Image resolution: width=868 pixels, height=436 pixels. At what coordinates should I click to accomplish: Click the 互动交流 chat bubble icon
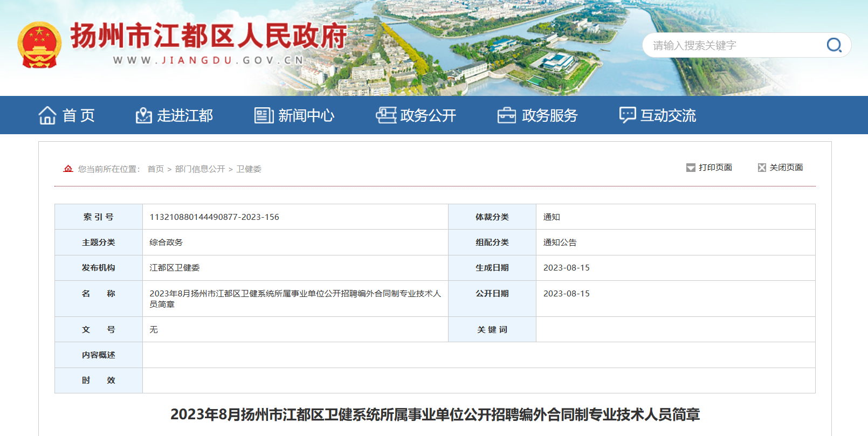[627, 115]
